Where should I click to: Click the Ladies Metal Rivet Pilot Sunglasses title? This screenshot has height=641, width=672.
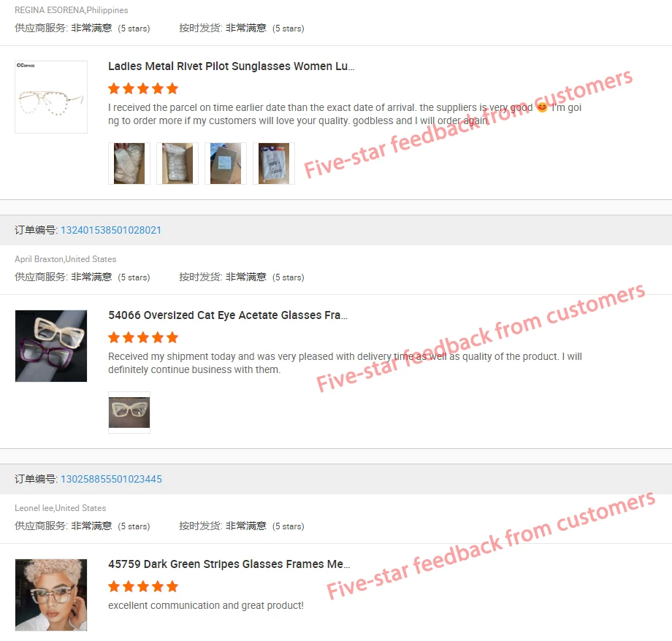[232, 66]
